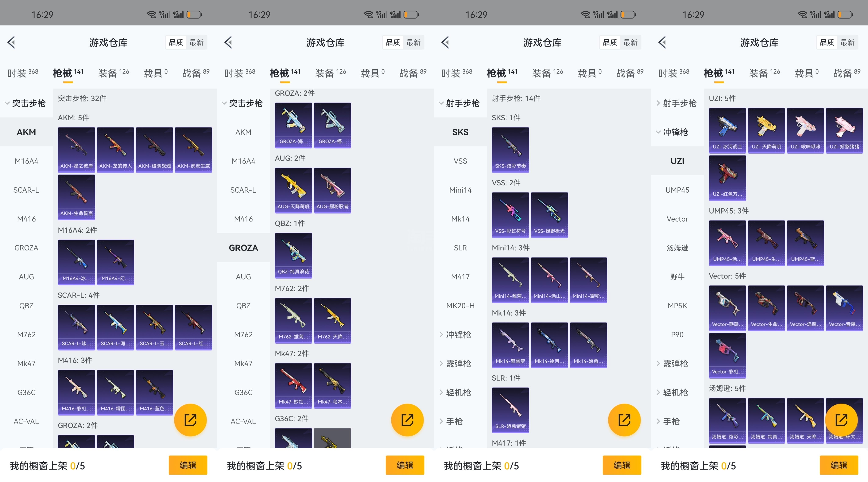Screen dimensions: 868x482
Task: Expand 轻机枪 in the SKS-selected screen
Action: coord(460,392)
